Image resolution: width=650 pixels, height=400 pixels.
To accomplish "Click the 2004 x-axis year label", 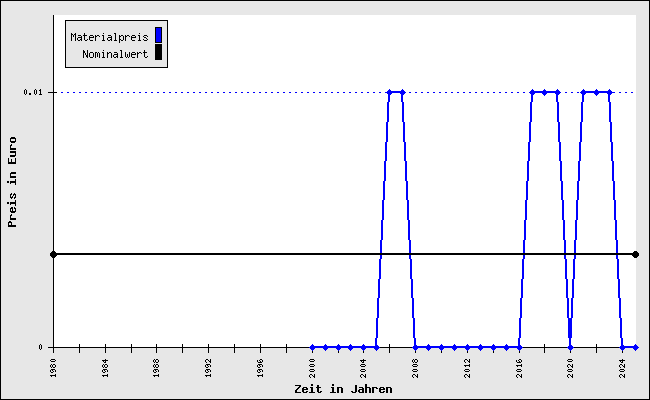I will [364, 368].
